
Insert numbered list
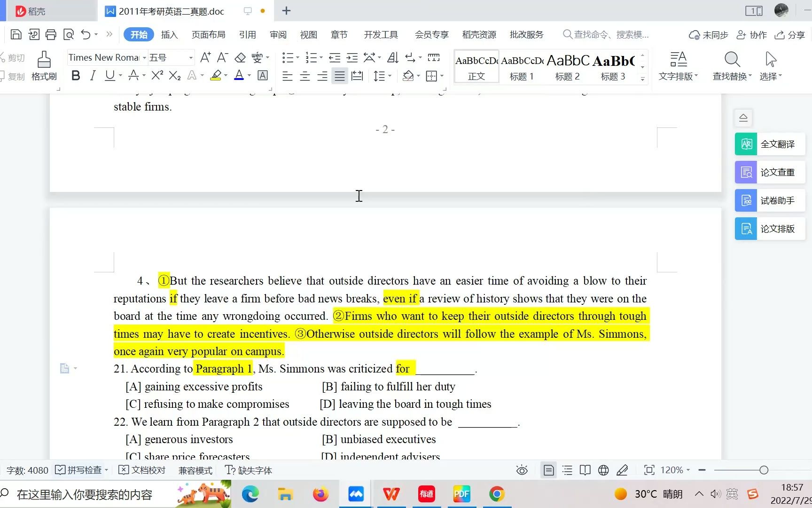pos(311,57)
